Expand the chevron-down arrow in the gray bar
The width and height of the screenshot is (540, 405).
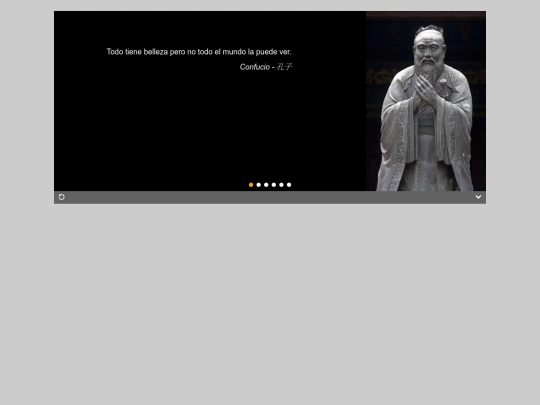(x=478, y=197)
